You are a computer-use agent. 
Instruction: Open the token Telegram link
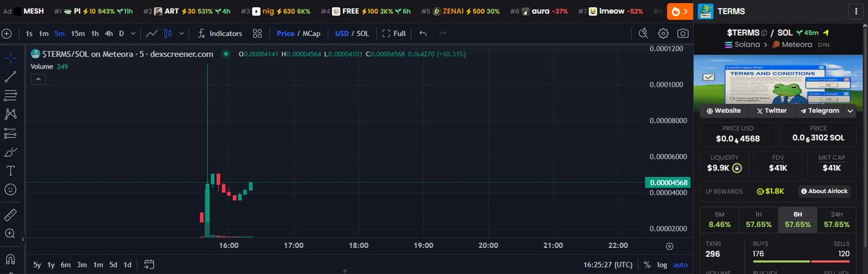(x=820, y=111)
